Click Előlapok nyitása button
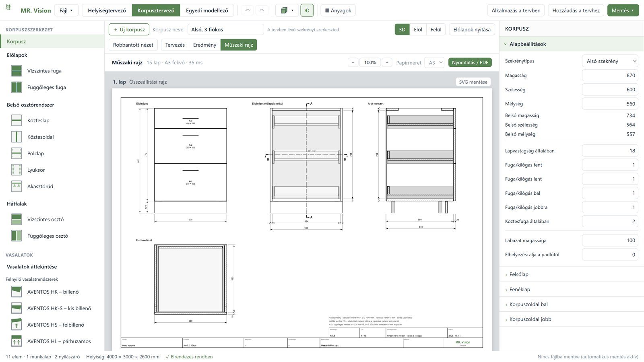This screenshot has height=362, width=644. click(472, 29)
